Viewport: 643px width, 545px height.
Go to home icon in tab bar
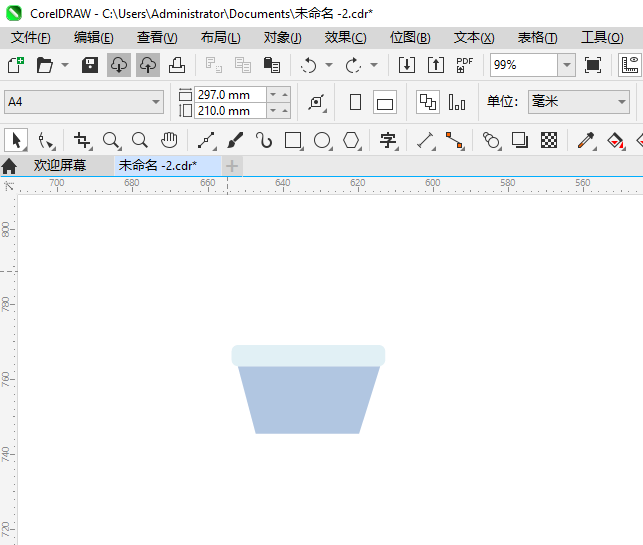tap(9, 166)
